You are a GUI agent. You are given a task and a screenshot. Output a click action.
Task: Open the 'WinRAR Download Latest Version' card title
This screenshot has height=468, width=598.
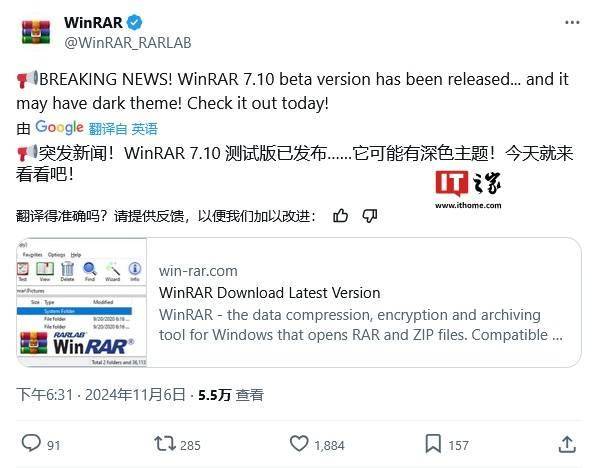(270, 293)
